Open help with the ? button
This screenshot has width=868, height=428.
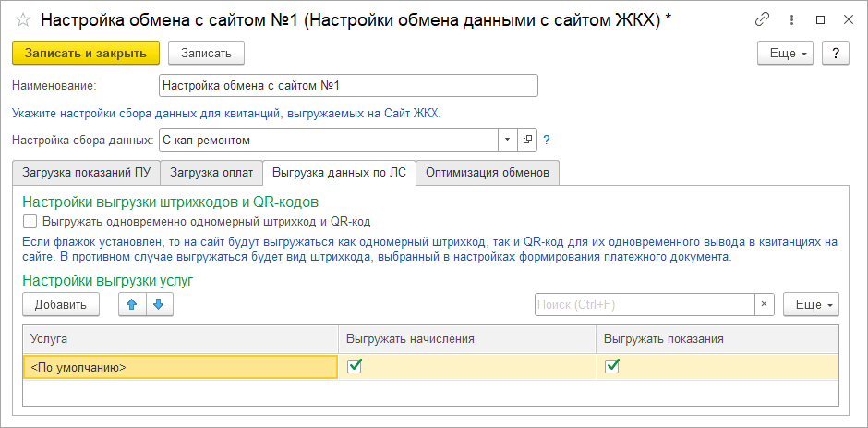(x=835, y=54)
